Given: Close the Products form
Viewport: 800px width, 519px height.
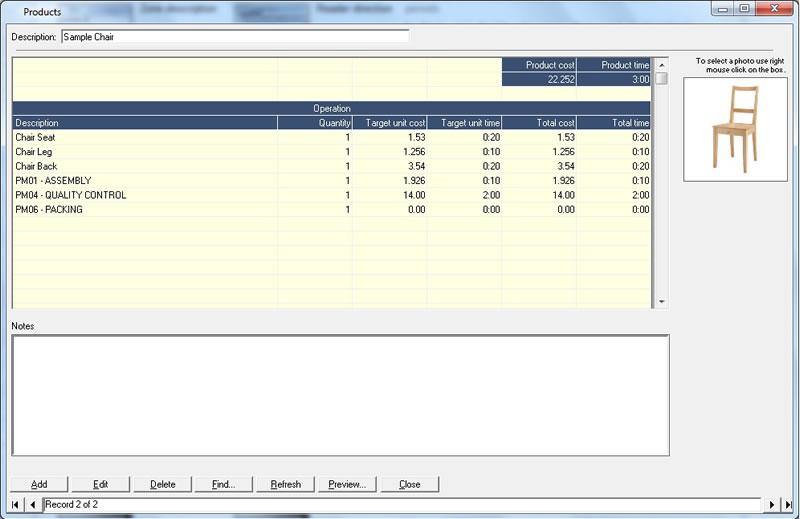Looking at the screenshot, I should 409,484.
